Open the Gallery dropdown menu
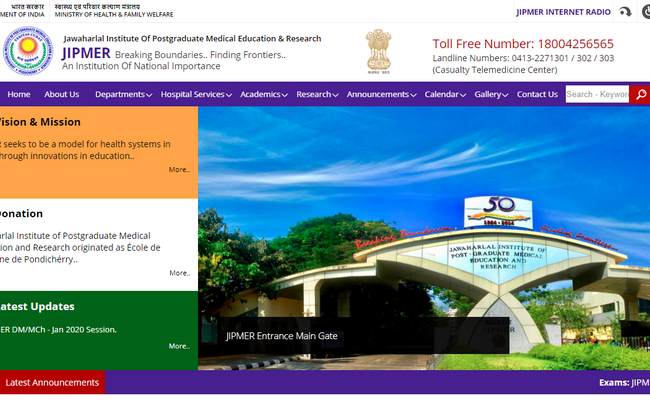This screenshot has width=650, height=400. pyautogui.click(x=492, y=94)
